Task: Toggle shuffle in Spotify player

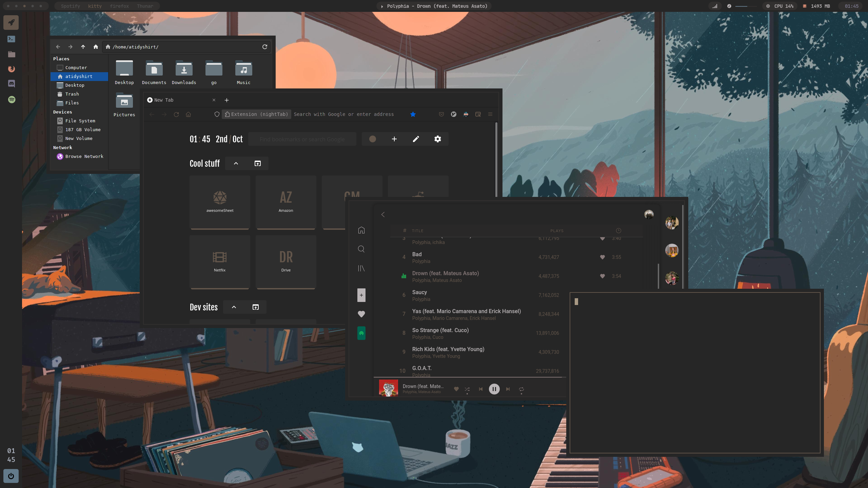Action: [x=467, y=389]
